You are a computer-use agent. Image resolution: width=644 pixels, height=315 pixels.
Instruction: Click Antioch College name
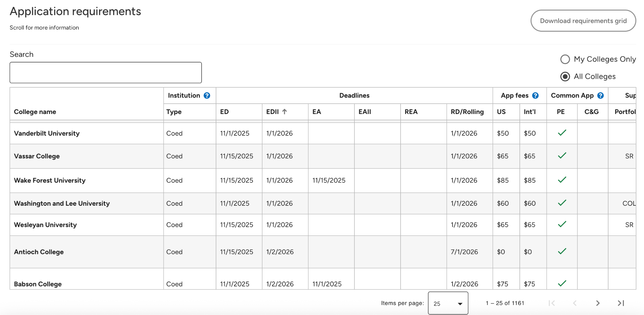click(x=39, y=252)
